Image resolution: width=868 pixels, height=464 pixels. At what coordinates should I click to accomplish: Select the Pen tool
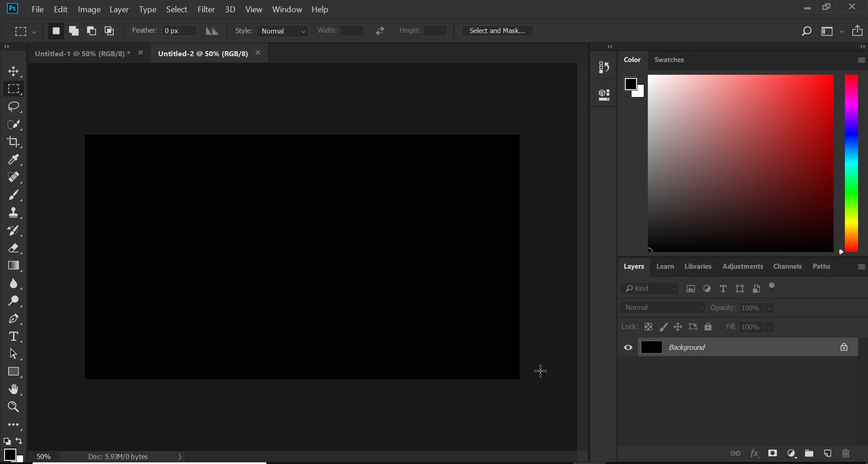pyautogui.click(x=14, y=319)
